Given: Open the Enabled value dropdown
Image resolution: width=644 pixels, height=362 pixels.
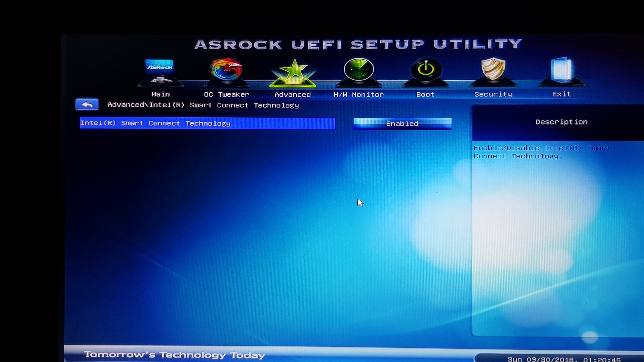Looking at the screenshot, I should [x=402, y=124].
